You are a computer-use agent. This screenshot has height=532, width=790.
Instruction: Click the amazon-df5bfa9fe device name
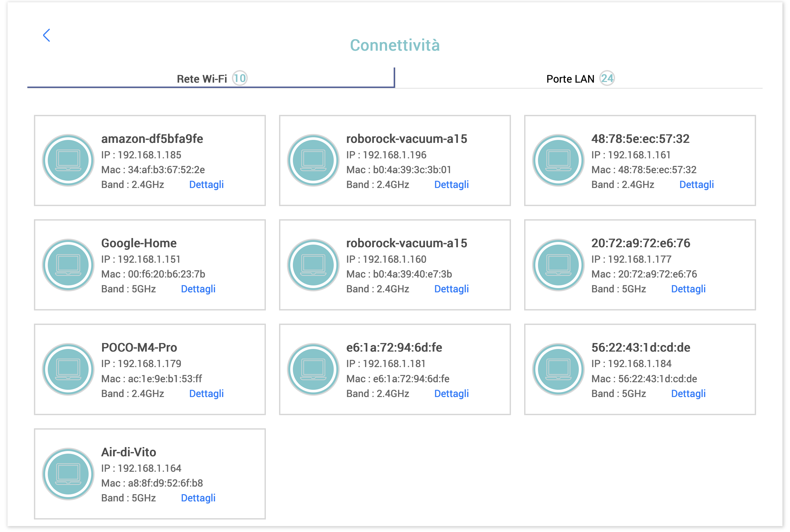point(152,139)
